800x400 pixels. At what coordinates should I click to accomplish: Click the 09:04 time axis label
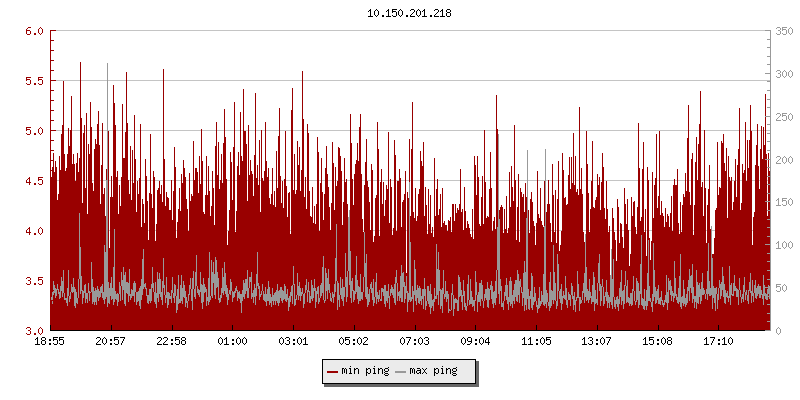tap(475, 342)
